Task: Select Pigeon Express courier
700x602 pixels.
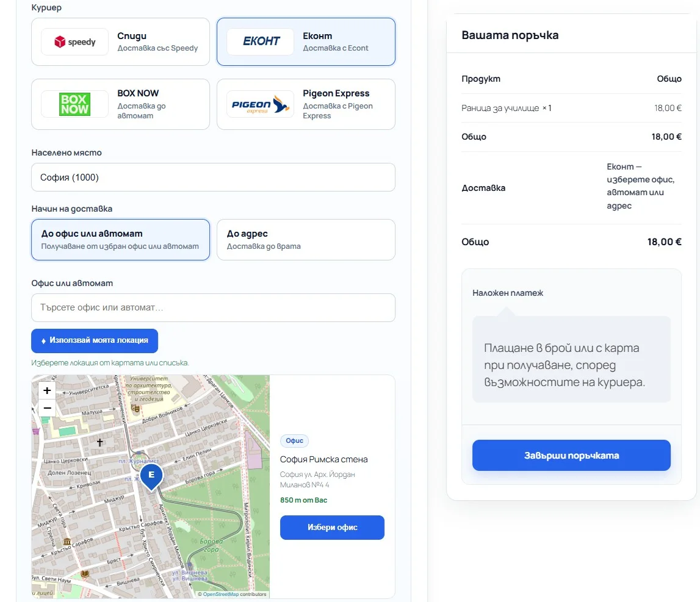Action: point(306,104)
